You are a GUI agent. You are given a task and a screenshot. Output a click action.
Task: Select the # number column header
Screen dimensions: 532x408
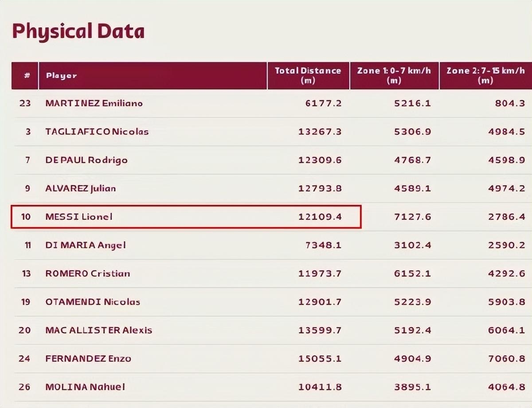(25, 75)
